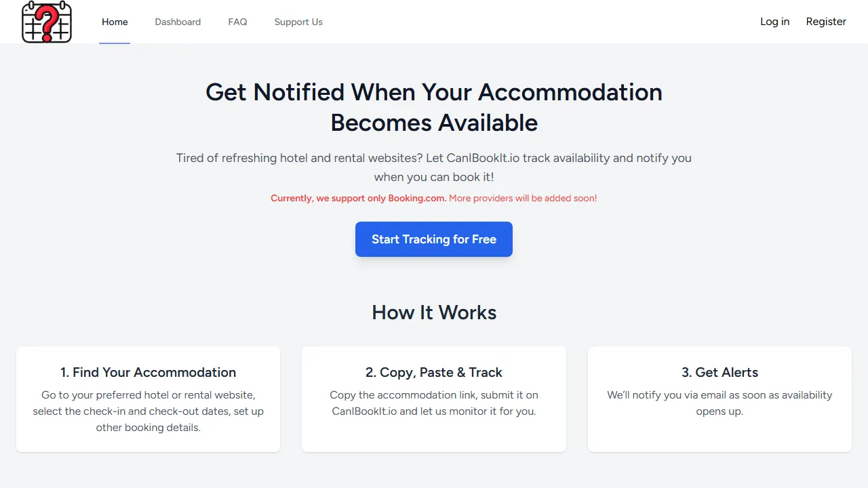Click the email notification description text
This screenshot has width=868, height=488.
tap(719, 403)
